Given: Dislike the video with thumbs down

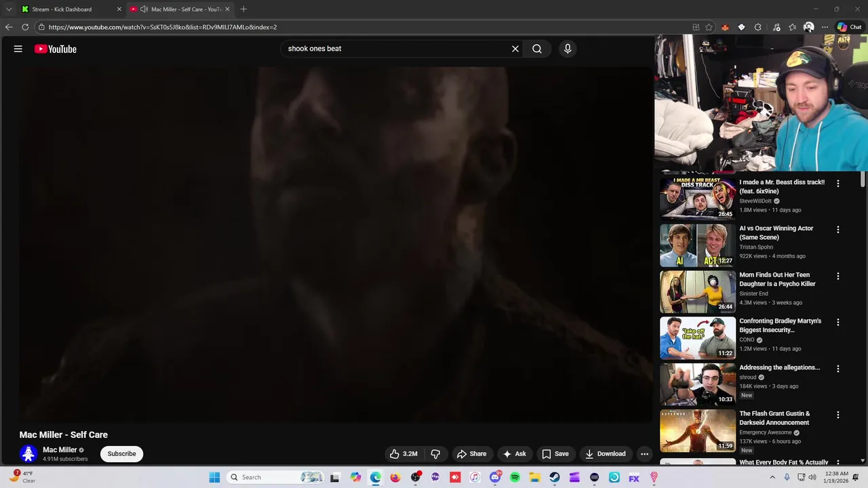Looking at the screenshot, I should coord(435,454).
